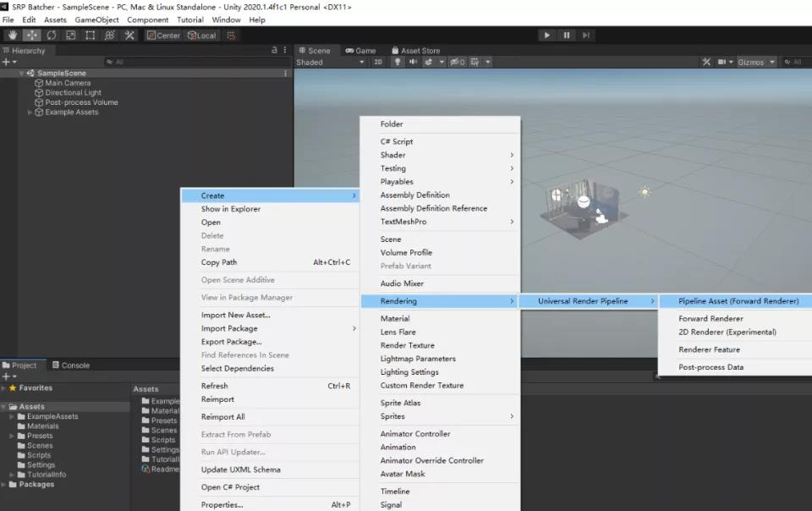Open SampleScene options kebab menu
Image resolution: width=812 pixels, height=511 pixels.
285,74
